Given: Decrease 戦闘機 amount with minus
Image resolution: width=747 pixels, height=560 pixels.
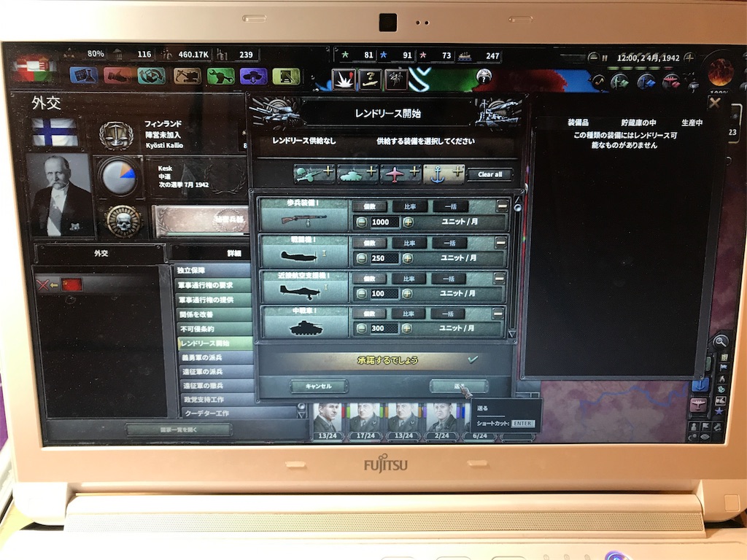Looking at the screenshot, I should [x=362, y=258].
